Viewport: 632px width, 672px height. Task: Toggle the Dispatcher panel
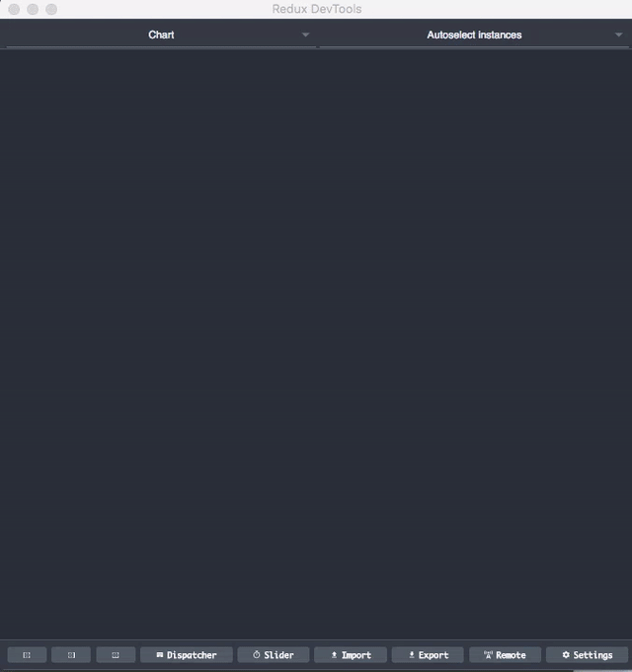(187, 655)
